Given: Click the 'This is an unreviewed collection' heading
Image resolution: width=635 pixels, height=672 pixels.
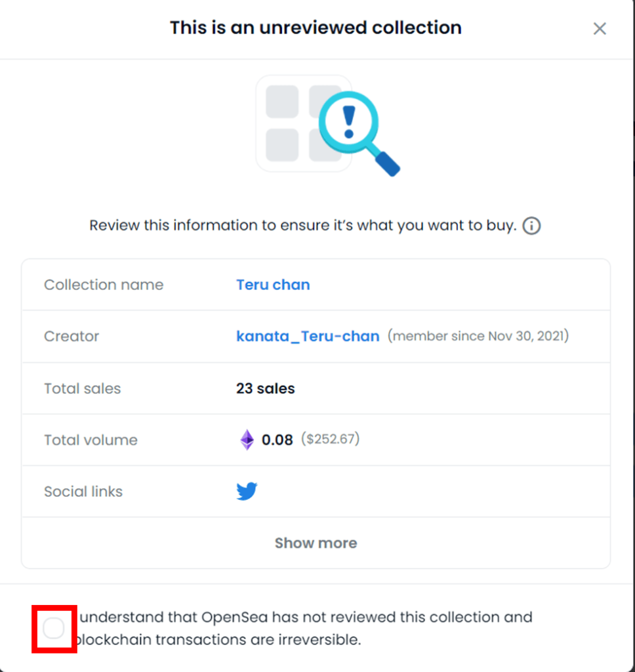Looking at the screenshot, I should click(316, 28).
